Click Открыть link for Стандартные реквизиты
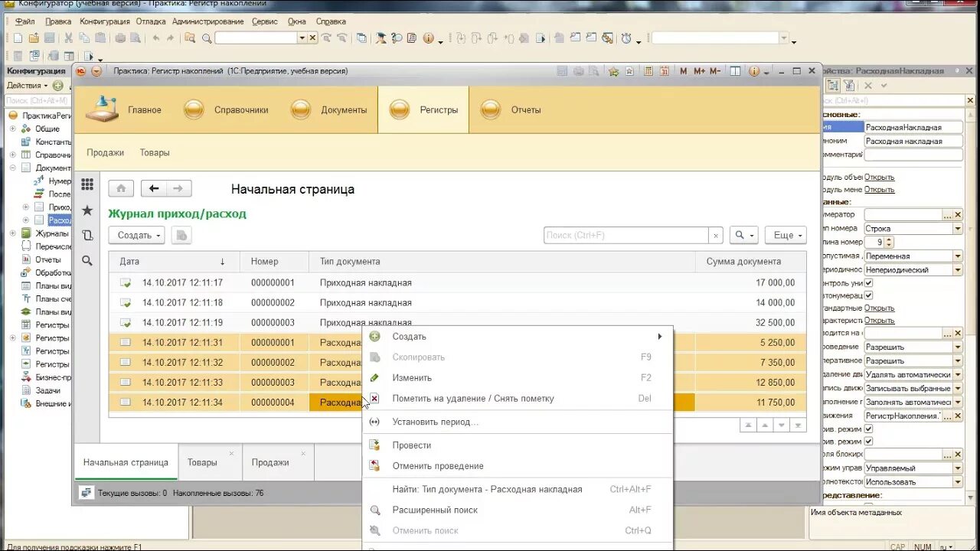This screenshot has height=551, width=980. pos(879,308)
